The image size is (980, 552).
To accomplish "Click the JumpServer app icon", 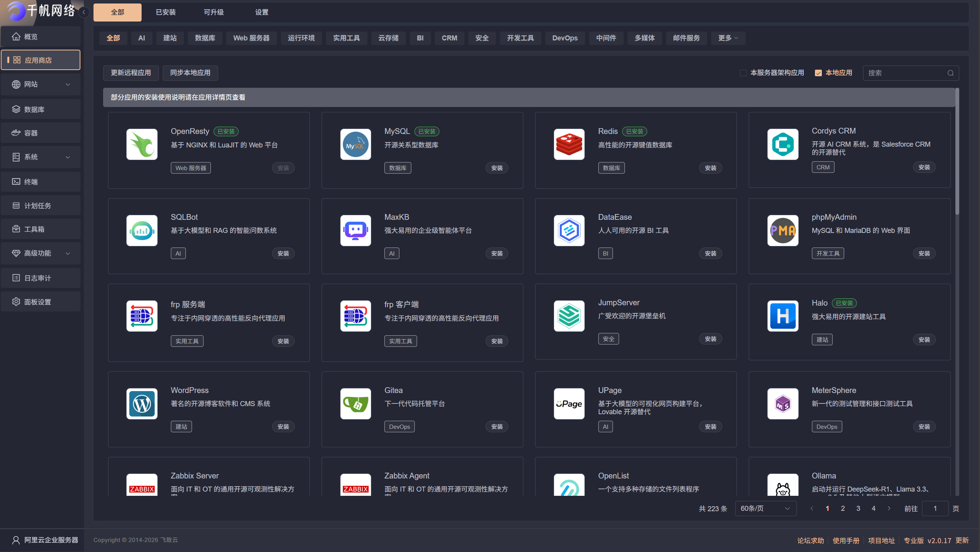I will (569, 316).
